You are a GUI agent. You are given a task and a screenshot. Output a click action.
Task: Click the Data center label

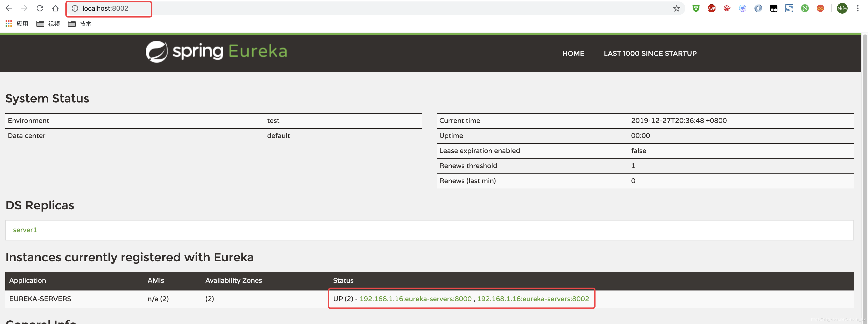(x=26, y=136)
